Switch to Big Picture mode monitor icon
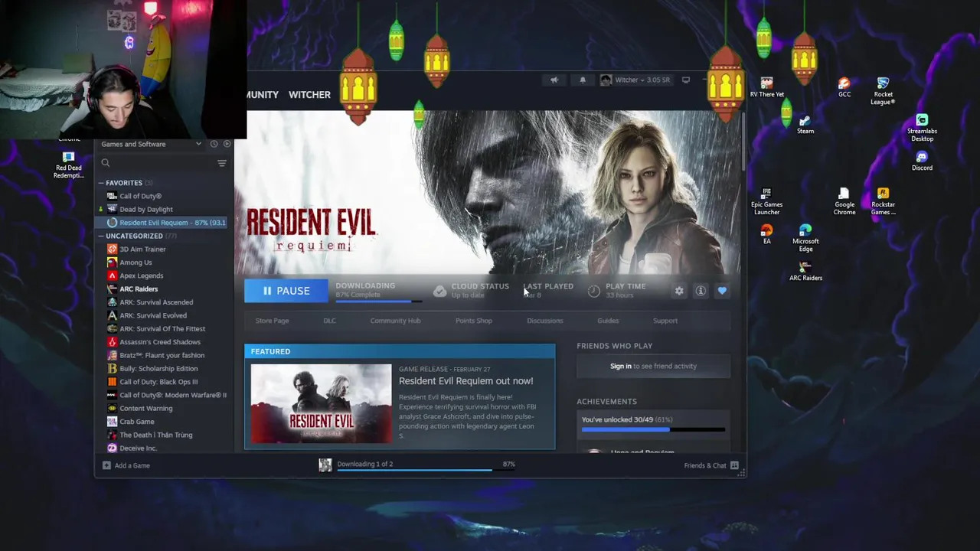This screenshot has height=551, width=980. tap(686, 80)
